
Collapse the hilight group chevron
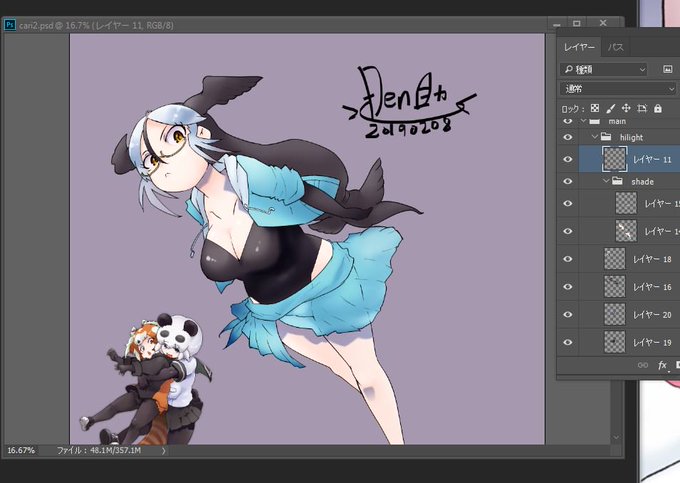point(595,137)
